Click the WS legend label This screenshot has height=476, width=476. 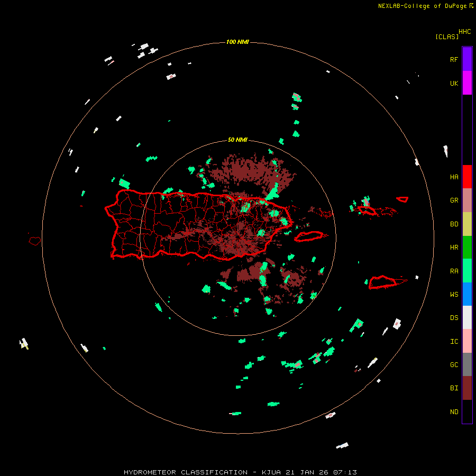(454, 294)
